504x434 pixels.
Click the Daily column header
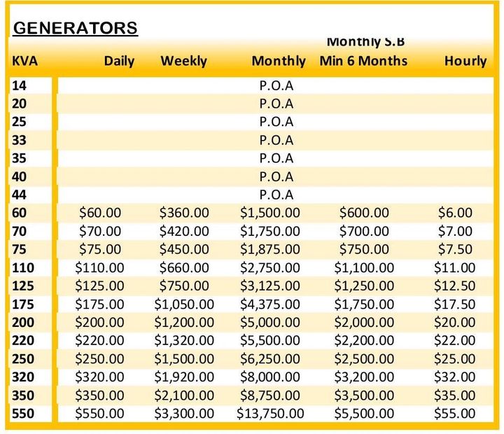pos(119,61)
